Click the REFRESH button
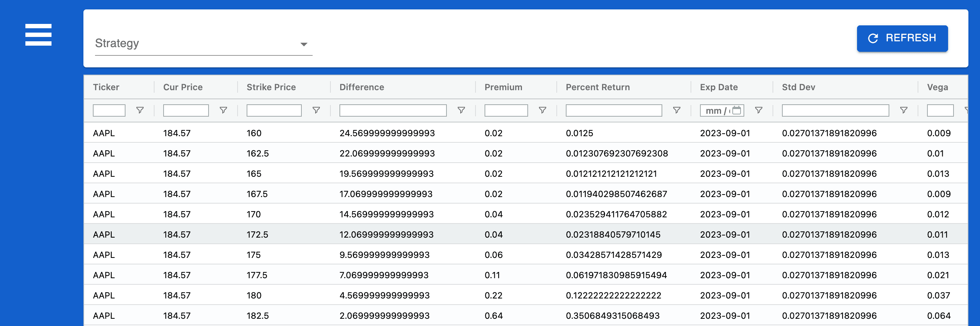Screen dimensions: 980x326 coord(902,38)
